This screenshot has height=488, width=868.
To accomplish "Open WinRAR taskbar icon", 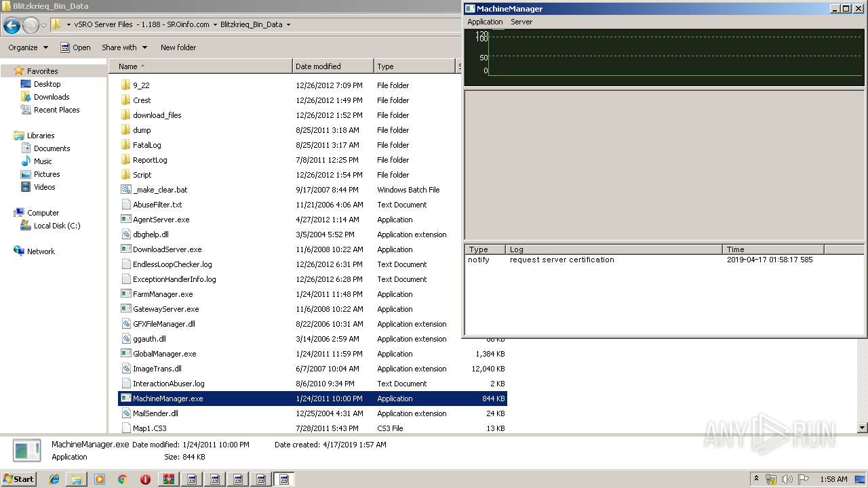I will pos(169,479).
